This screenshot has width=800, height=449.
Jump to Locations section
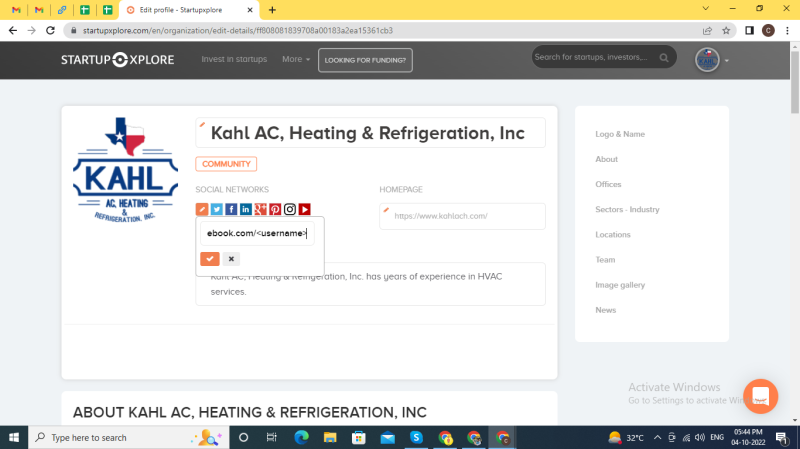[x=613, y=235]
